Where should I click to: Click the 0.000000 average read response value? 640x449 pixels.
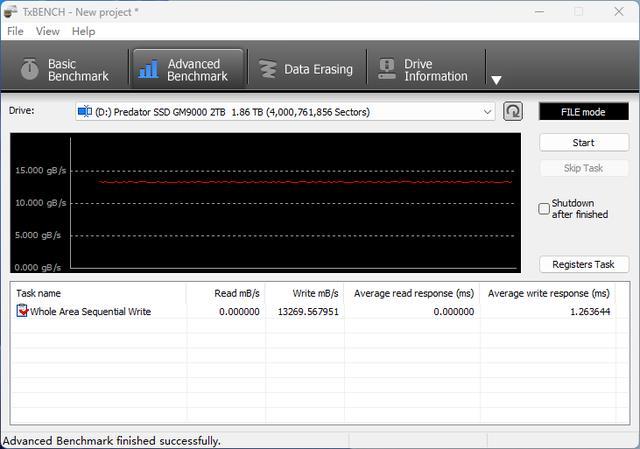point(454,312)
